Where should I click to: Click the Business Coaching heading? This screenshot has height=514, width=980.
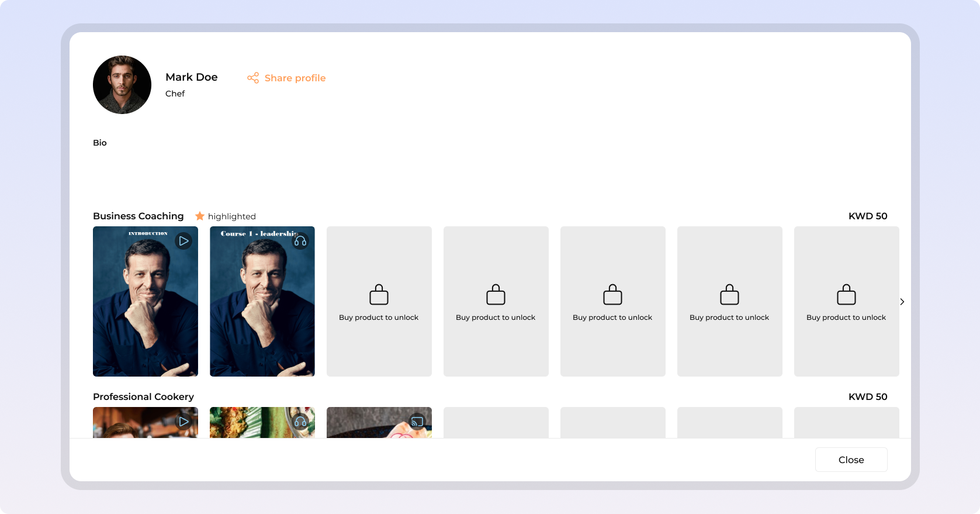click(138, 216)
